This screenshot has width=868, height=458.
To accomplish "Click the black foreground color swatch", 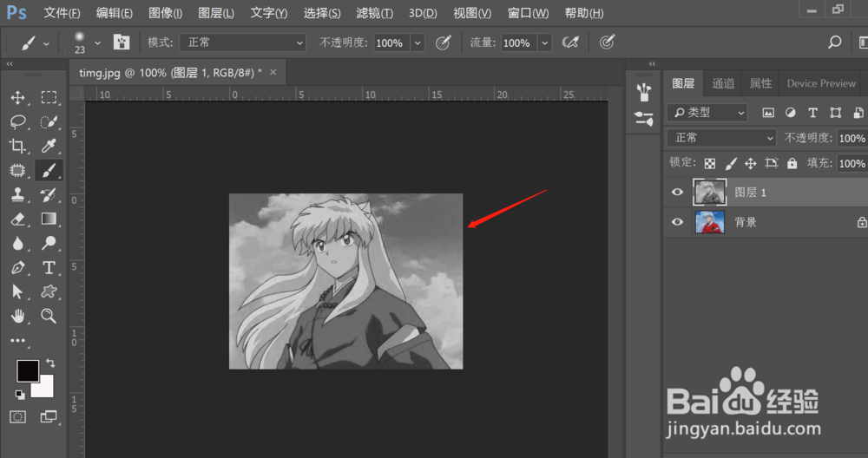I will (x=27, y=370).
